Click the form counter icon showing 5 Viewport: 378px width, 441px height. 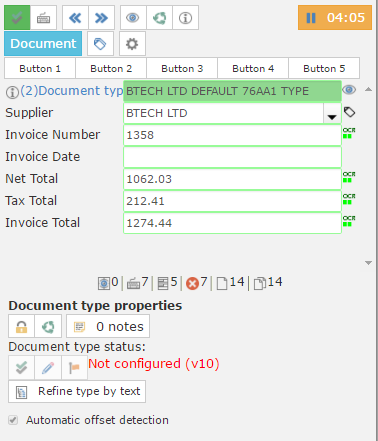(x=163, y=283)
